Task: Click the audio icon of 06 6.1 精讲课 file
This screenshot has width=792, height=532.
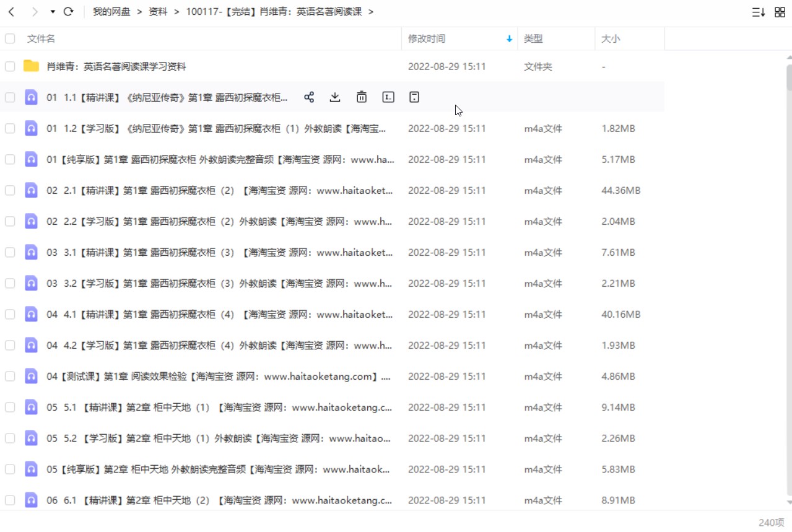Action: point(31,500)
